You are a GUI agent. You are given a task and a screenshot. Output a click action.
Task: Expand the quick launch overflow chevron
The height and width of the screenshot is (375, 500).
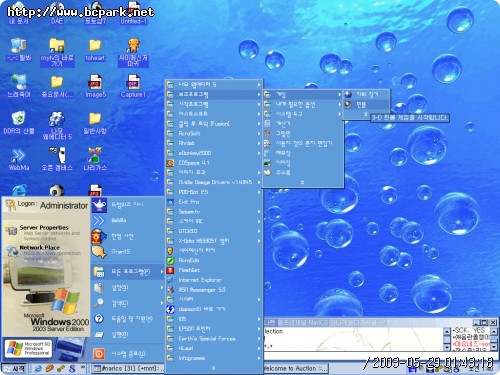point(83,367)
